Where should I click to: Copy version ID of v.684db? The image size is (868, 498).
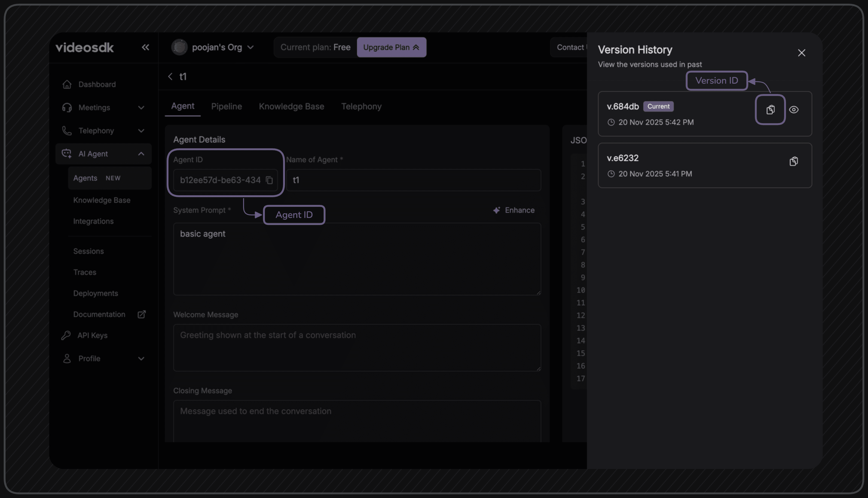pyautogui.click(x=770, y=110)
